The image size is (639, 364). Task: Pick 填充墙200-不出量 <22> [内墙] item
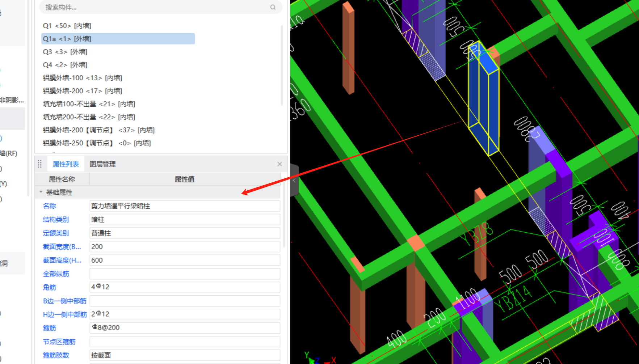pos(89,117)
